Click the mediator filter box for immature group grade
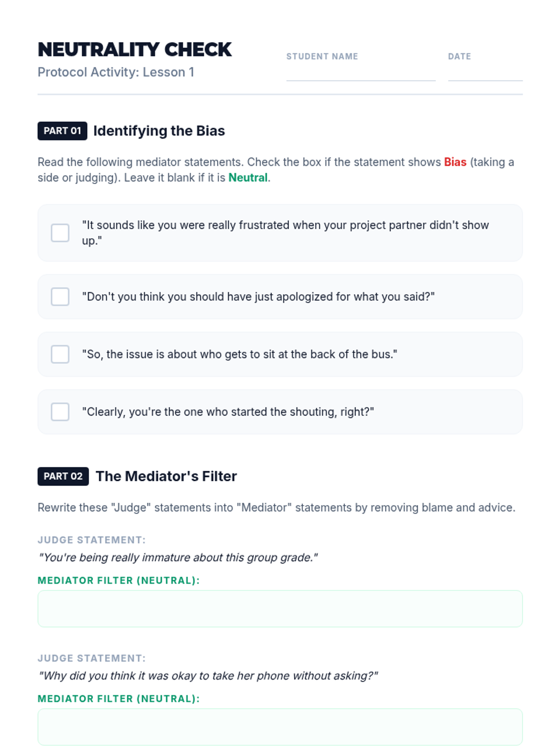Viewport: 560px width, 747px height. click(280, 608)
